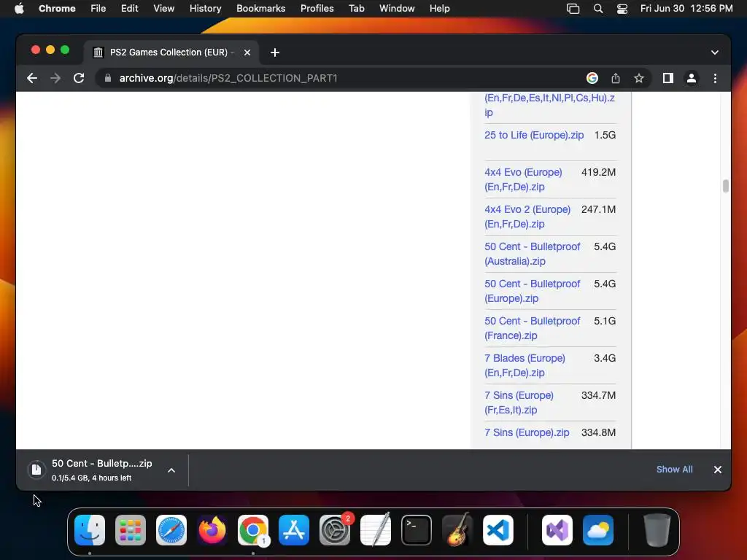Click the 419.2M file size text
The height and width of the screenshot is (560, 747).
(x=598, y=172)
